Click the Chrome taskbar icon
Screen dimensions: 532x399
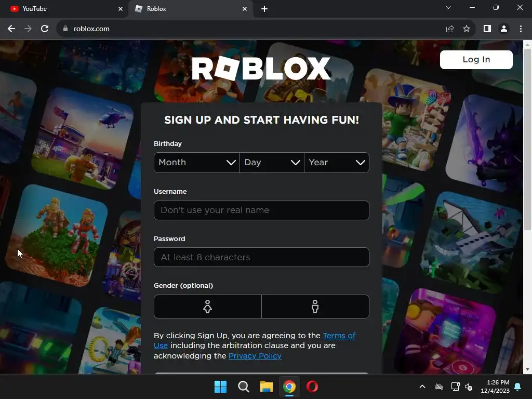(x=289, y=387)
